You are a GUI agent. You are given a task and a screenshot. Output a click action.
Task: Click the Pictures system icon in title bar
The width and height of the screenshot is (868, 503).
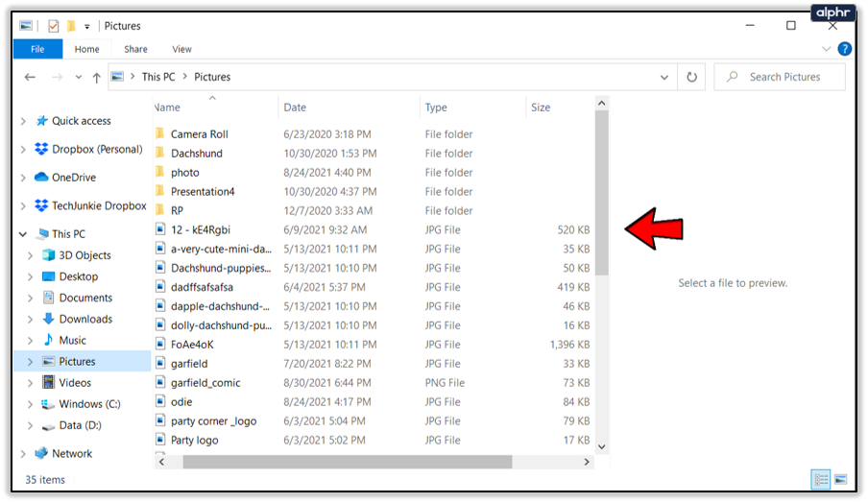[x=26, y=26]
